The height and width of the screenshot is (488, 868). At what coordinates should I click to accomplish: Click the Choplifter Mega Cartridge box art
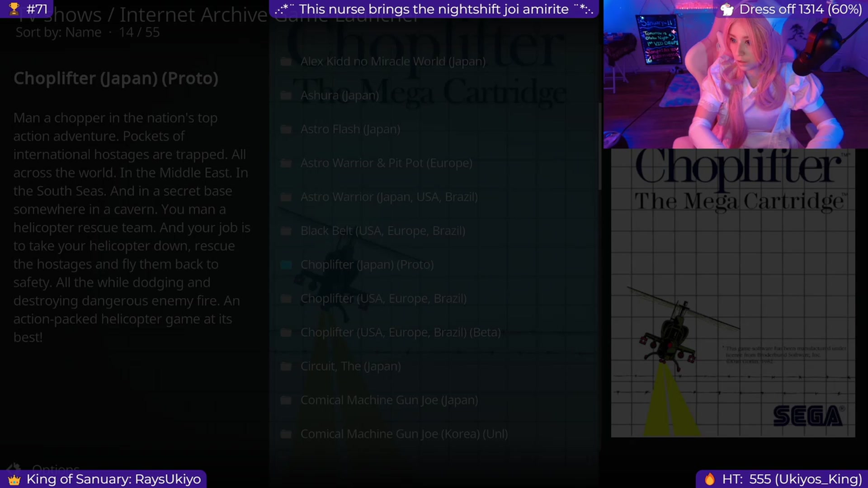pos(733,293)
